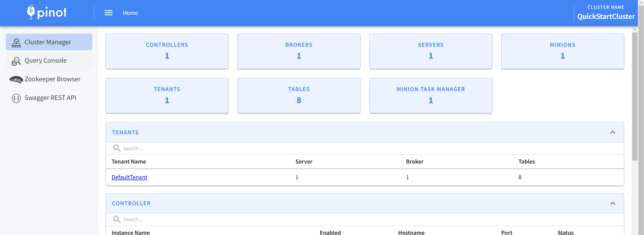Open Zookeeper Browser in the sidebar

click(49, 79)
